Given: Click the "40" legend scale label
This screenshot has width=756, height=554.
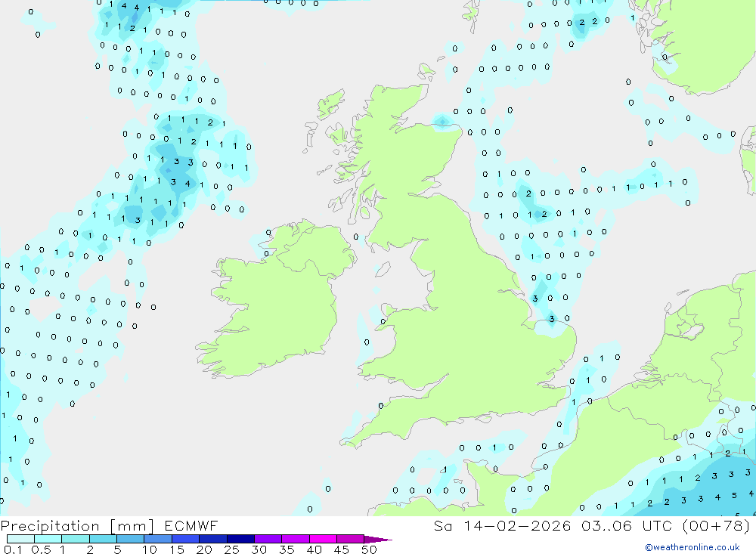Looking at the screenshot, I should 314,549.
